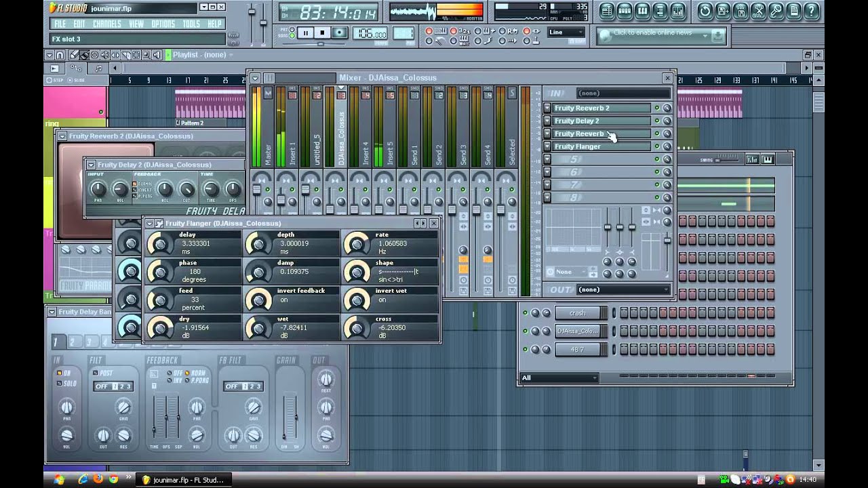Open the CHANNELS menu

pyautogui.click(x=107, y=24)
